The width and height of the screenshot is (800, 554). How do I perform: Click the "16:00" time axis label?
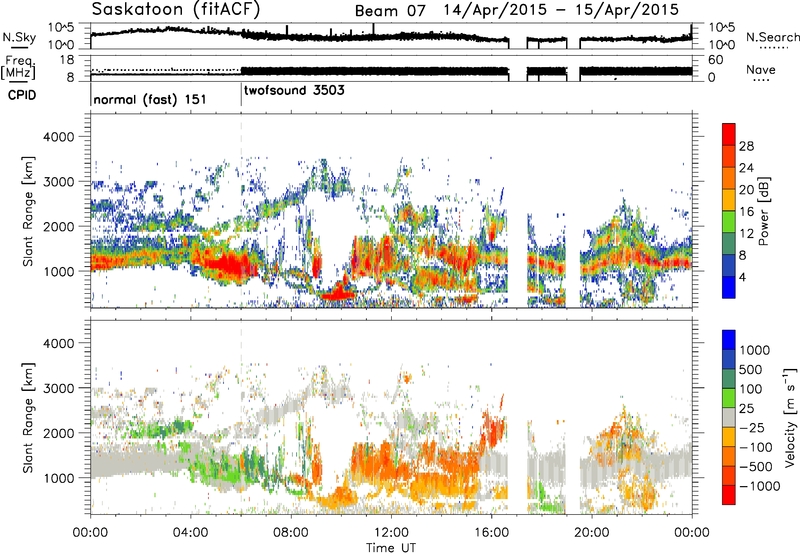pos(491,533)
